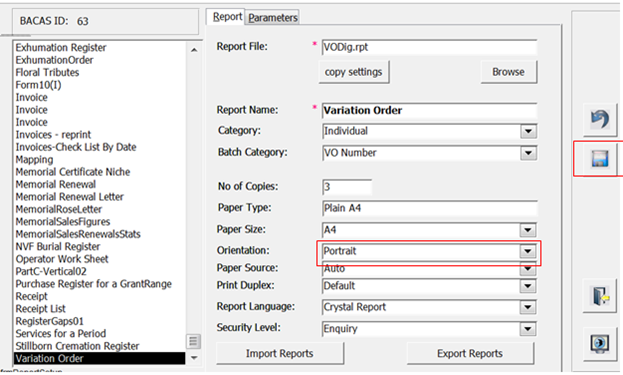Click the monitor preview icon button
This screenshot has height=375, width=623.
click(600, 344)
